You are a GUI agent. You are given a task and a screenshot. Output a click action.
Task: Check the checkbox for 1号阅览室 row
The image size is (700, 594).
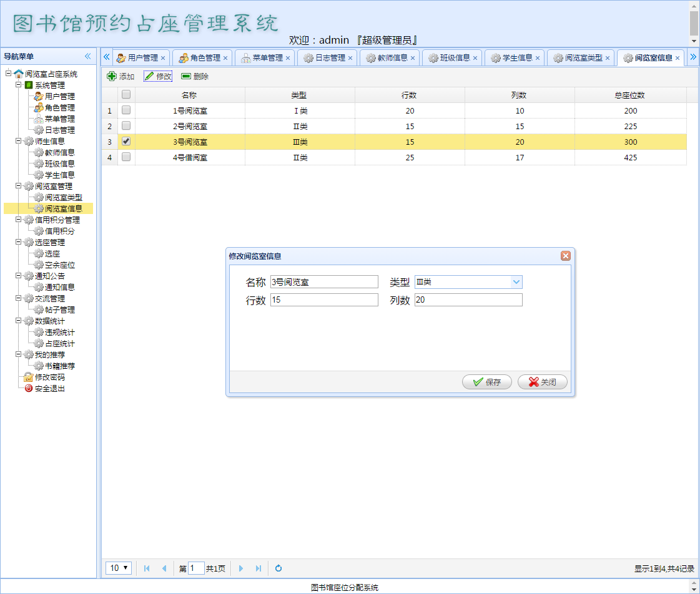pos(126,110)
